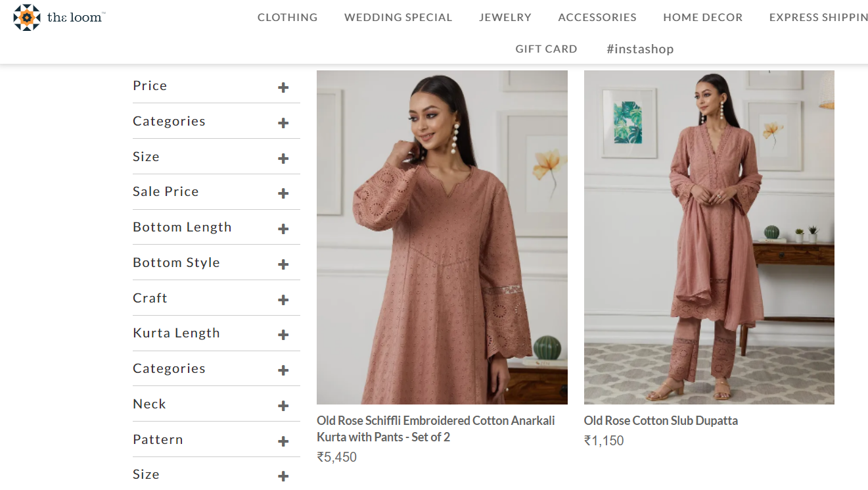Screen dimensions: 868x490
Task: Click the plus icon beside Price
Action: (x=283, y=87)
